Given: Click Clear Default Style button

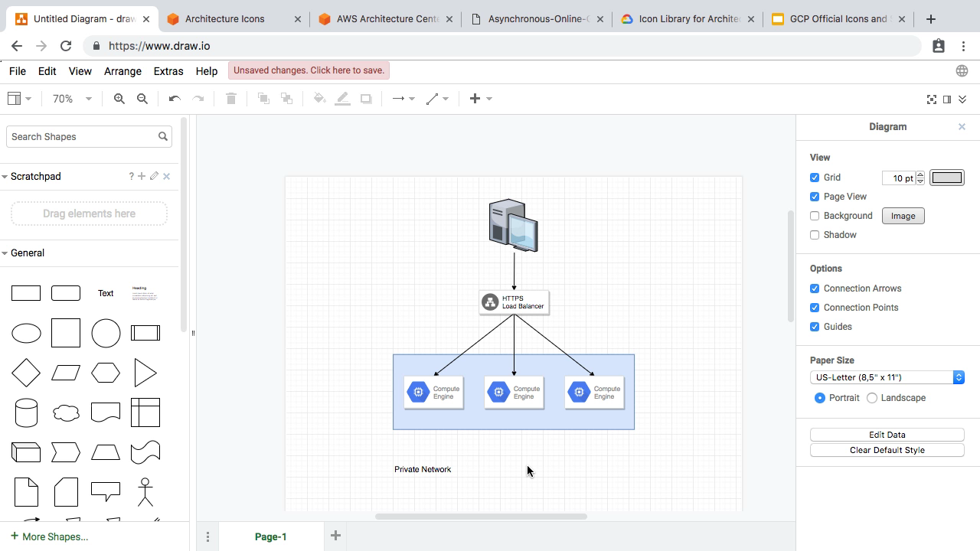Looking at the screenshot, I should (x=887, y=450).
